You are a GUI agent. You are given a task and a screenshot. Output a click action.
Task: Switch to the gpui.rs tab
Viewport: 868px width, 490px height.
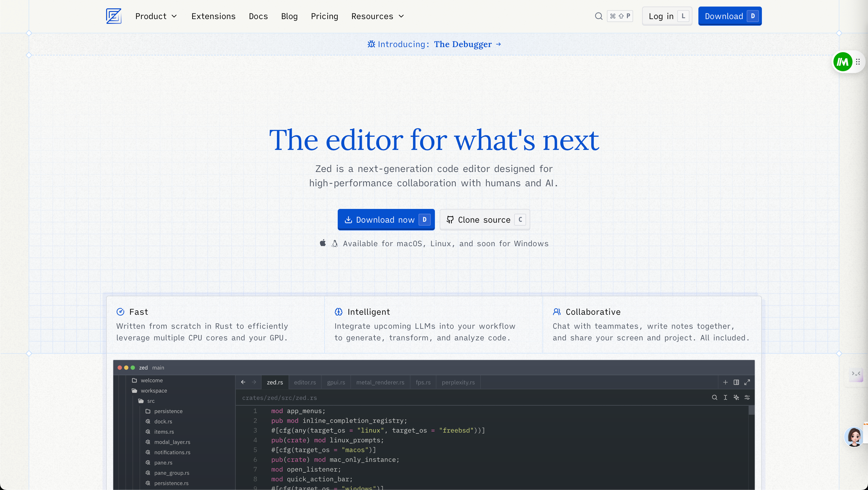[x=336, y=382]
